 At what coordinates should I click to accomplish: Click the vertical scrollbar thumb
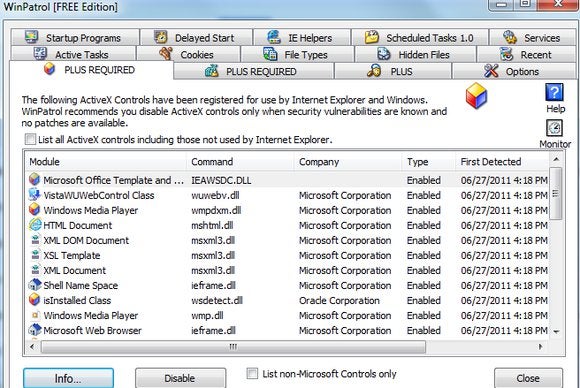coord(556,193)
